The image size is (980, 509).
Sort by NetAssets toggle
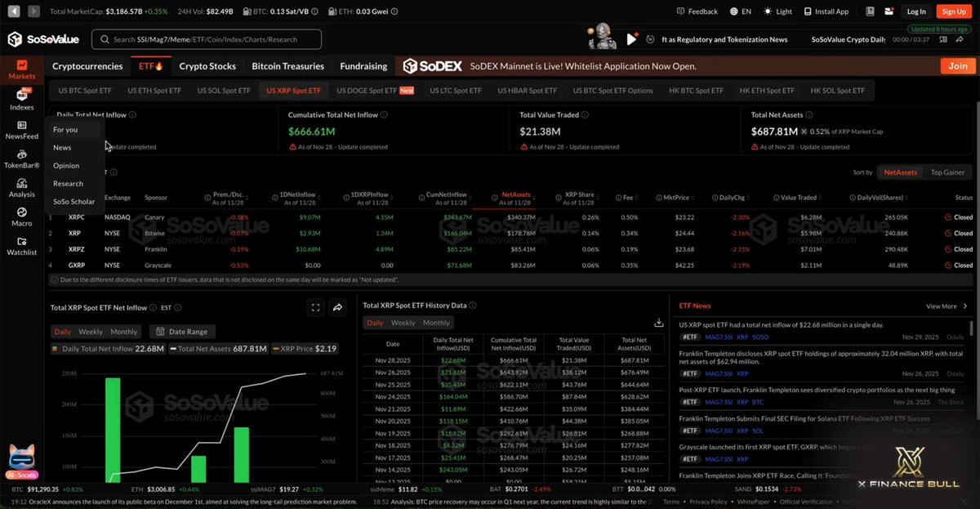coord(900,172)
